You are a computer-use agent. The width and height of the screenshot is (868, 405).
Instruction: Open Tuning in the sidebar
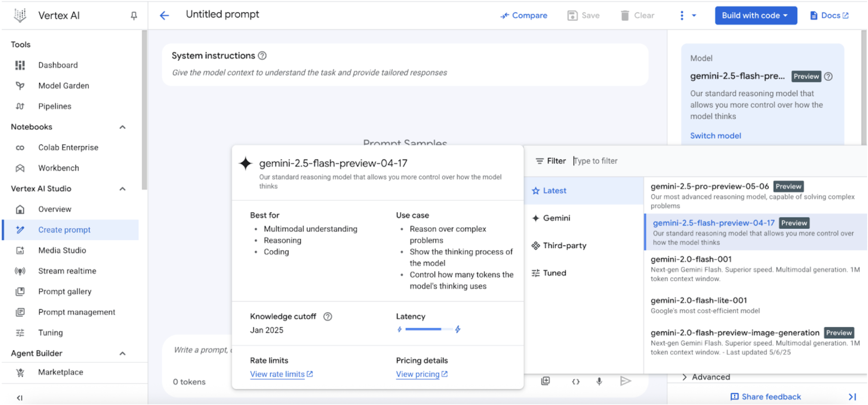click(50, 333)
